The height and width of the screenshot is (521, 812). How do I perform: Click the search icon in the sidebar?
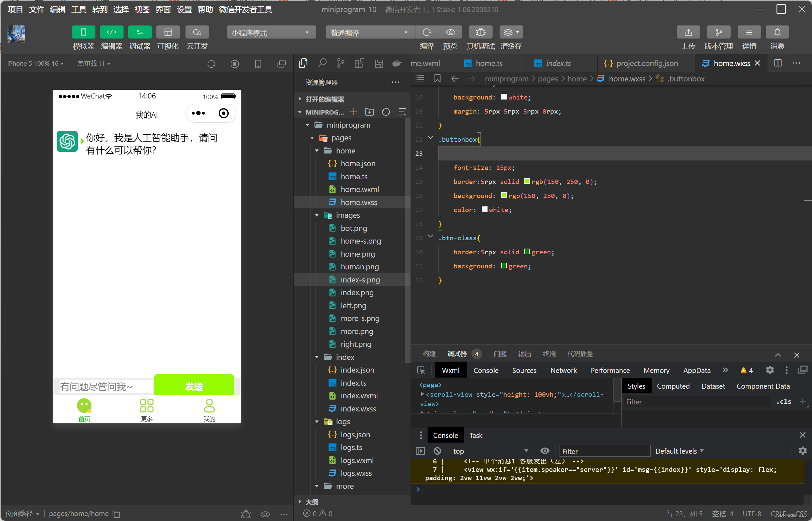pyautogui.click(x=322, y=63)
